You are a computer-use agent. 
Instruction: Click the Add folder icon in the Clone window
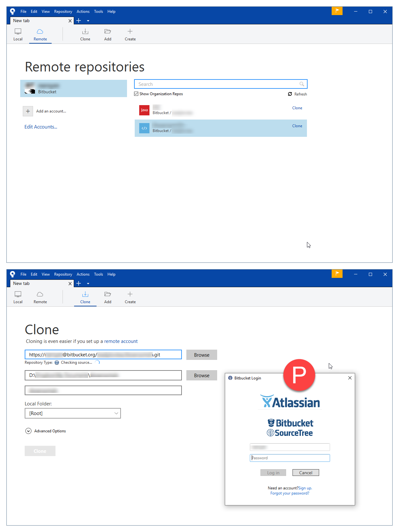(x=108, y=294)
